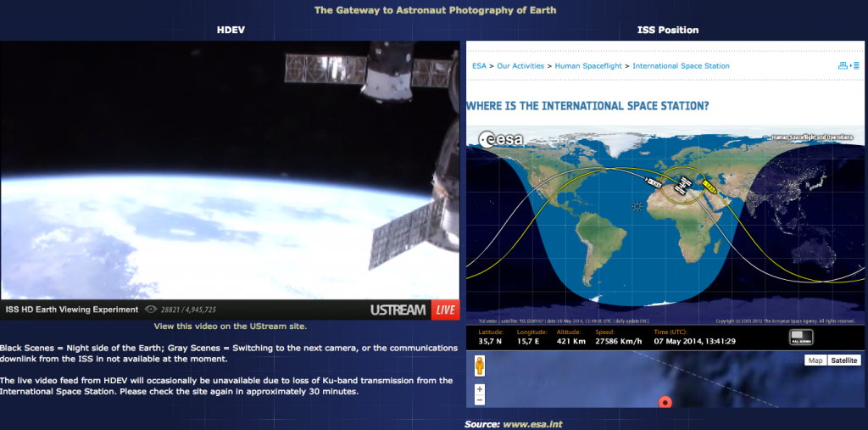Click the Full Screen map button icon
The image size is (868, 430).
point(800,338)
